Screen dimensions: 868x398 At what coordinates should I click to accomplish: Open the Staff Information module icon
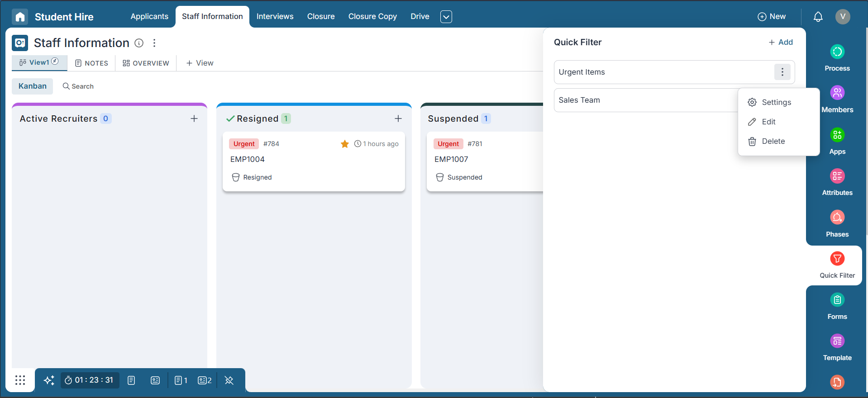20,43
